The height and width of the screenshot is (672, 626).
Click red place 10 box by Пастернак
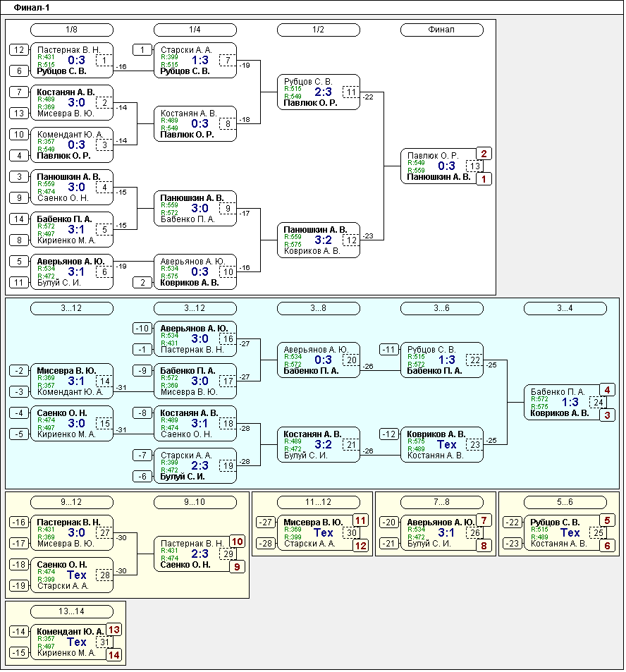pos(237,542)
